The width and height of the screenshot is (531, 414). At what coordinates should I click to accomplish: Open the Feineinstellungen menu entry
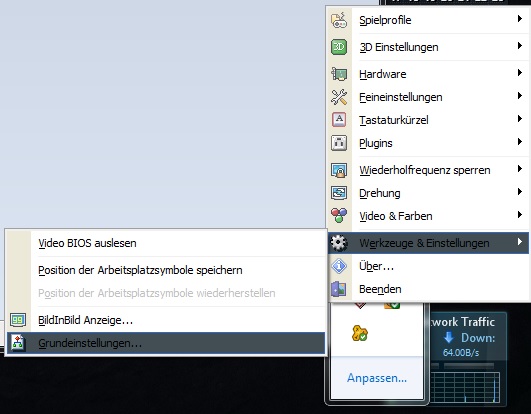(x=428, y=97)
